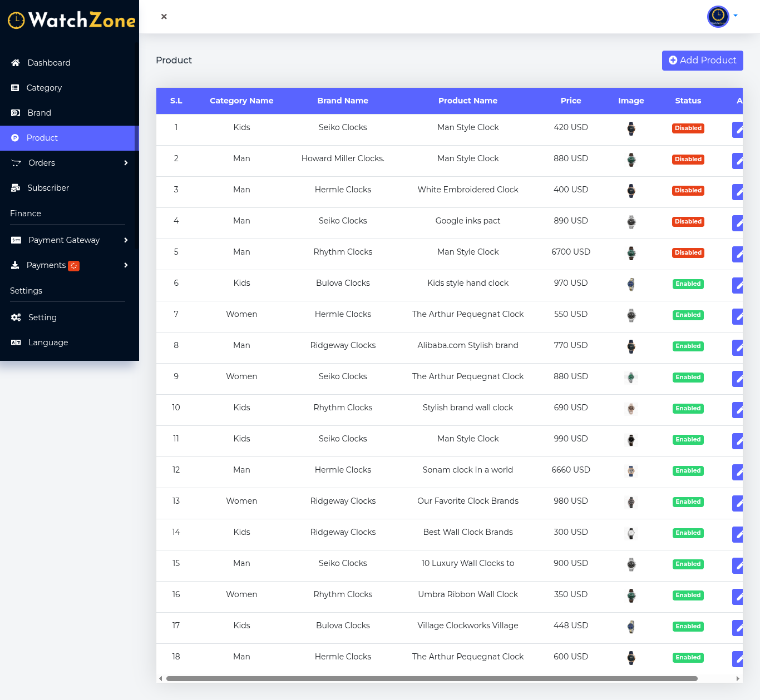This screenshot has height=700, width=760.
Task: Click edit pencil icon for row 10
Action: tap(738, 410)
